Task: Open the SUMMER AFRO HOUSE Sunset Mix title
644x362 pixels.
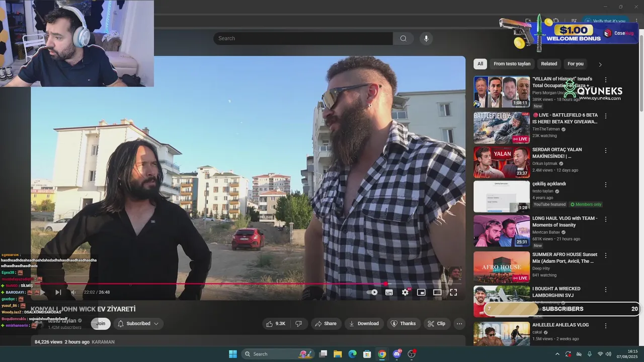Action: [x=565, y=258]
